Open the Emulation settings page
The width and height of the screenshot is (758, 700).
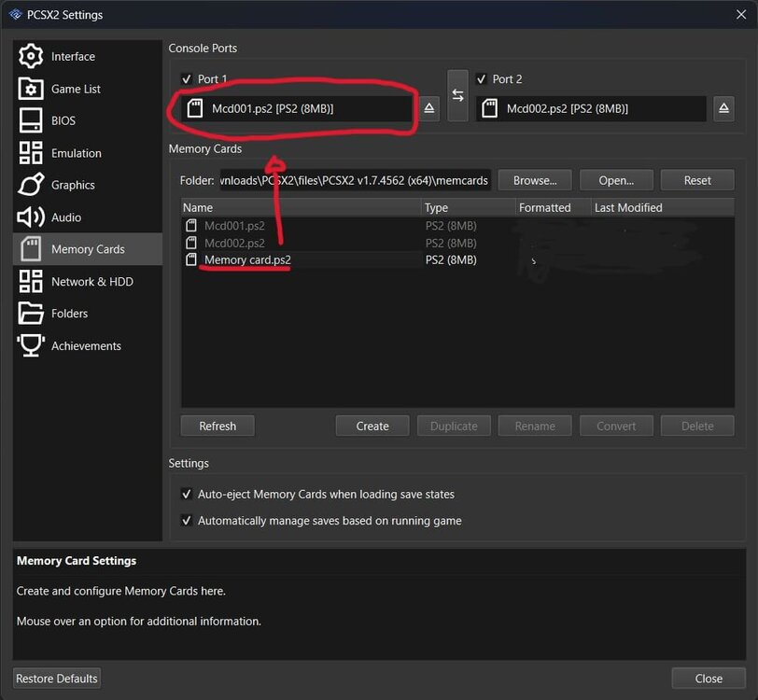point(76,153)
